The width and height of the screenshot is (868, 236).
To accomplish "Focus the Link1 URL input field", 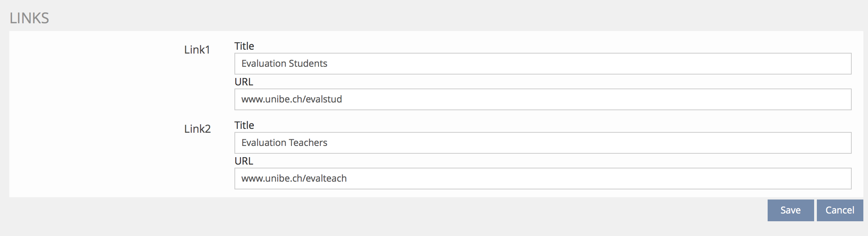I will click(542, 99).
